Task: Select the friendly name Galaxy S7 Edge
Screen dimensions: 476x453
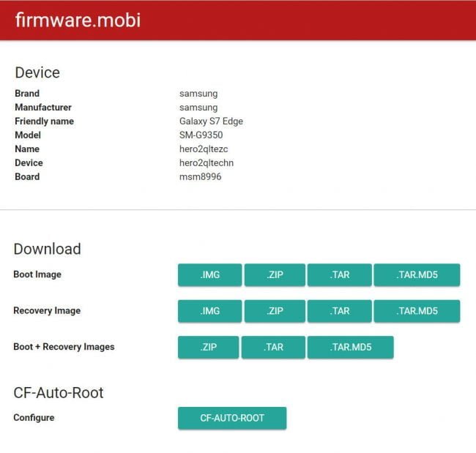Action: [211, 121]
